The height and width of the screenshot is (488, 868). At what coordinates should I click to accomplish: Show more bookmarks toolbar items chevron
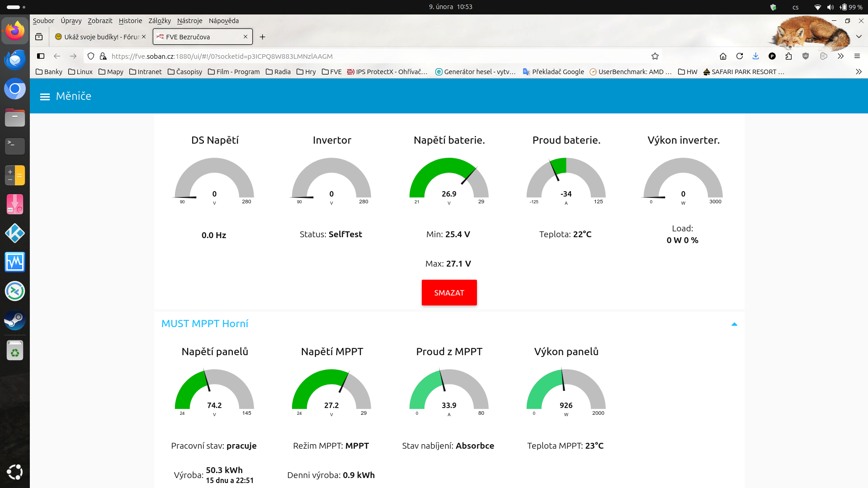[x=859, y=72]
